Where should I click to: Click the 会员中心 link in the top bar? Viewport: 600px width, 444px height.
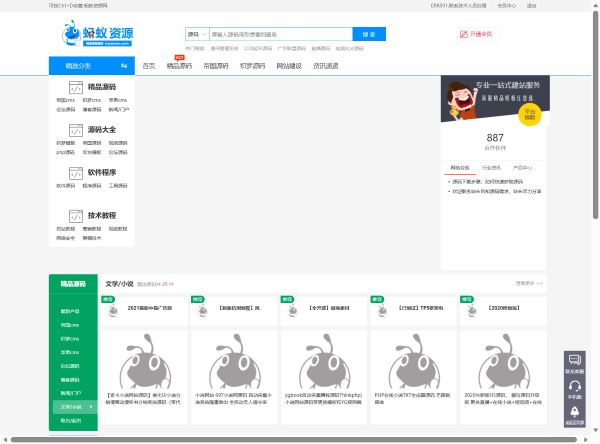point(506,6)
